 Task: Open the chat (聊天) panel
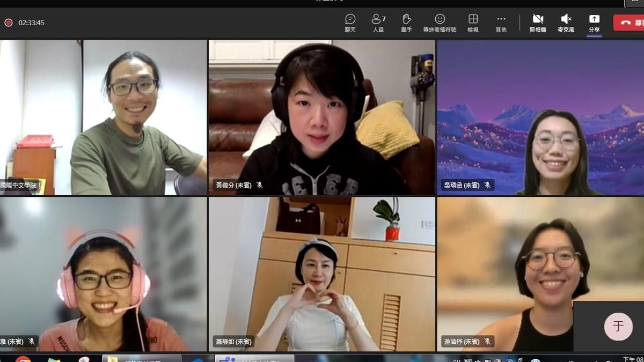coord(350,23)
